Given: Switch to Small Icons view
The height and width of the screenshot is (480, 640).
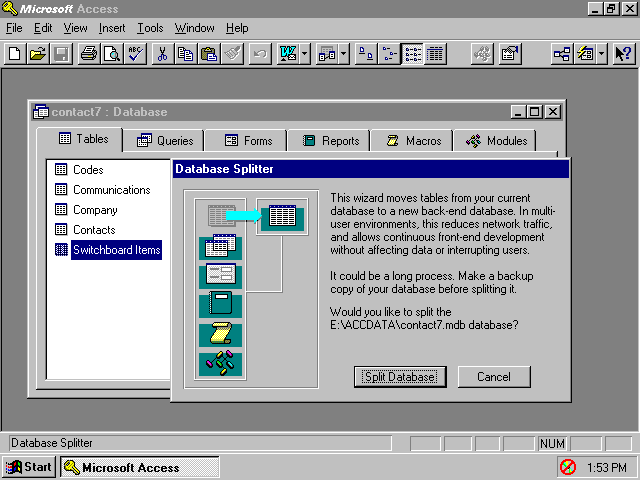Looking at the screenshot, I should click(389, 54).
